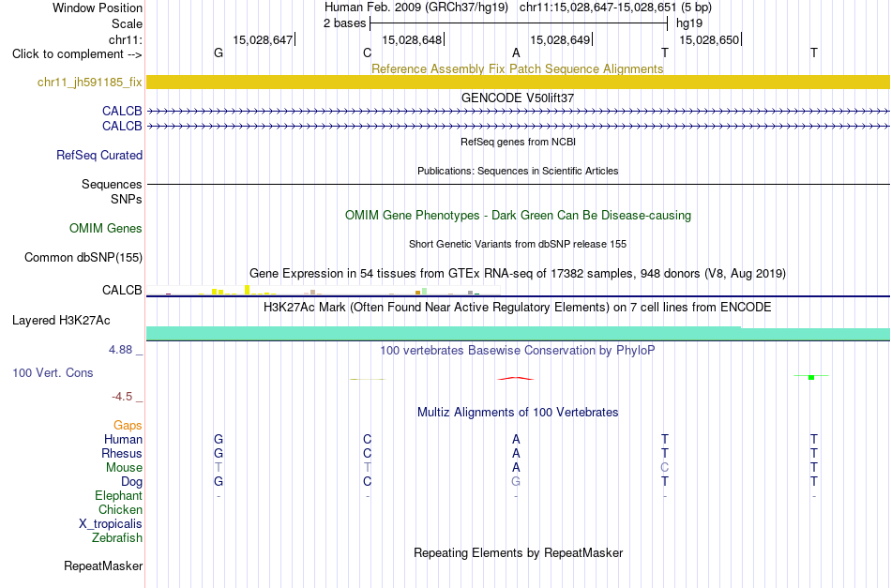Screen dimensions: 891x588
Task: Open the Reference Assembly Fix Patch track title
Action: [517, 68]
